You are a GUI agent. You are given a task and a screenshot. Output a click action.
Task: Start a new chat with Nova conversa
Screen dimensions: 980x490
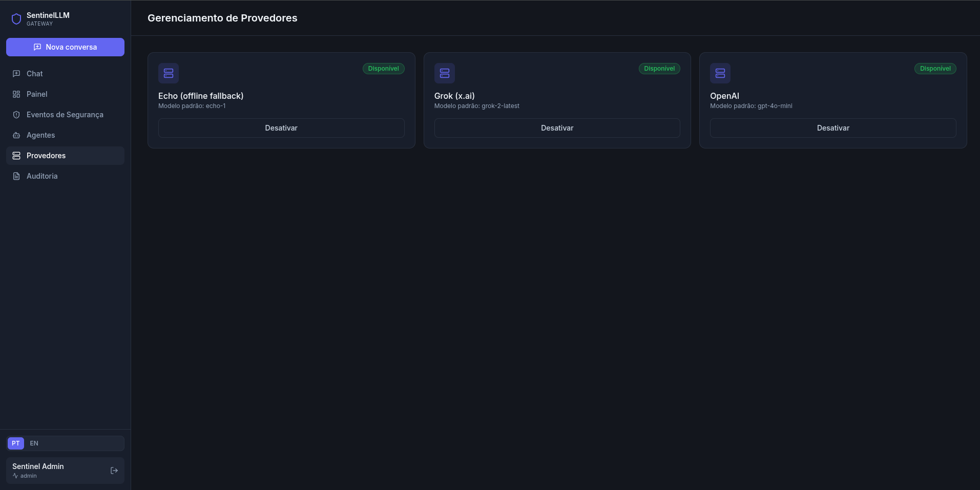coord(65,47)
